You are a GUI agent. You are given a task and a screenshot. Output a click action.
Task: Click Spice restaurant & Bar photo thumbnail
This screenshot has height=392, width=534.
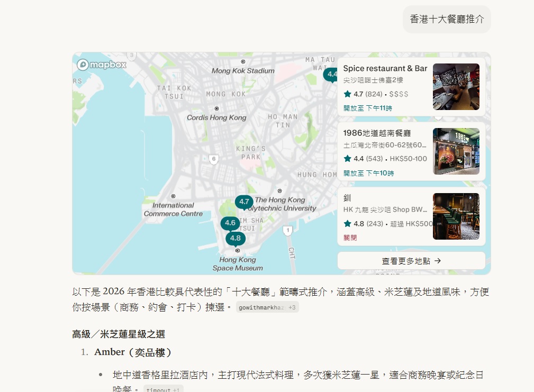tap(456, 87)
